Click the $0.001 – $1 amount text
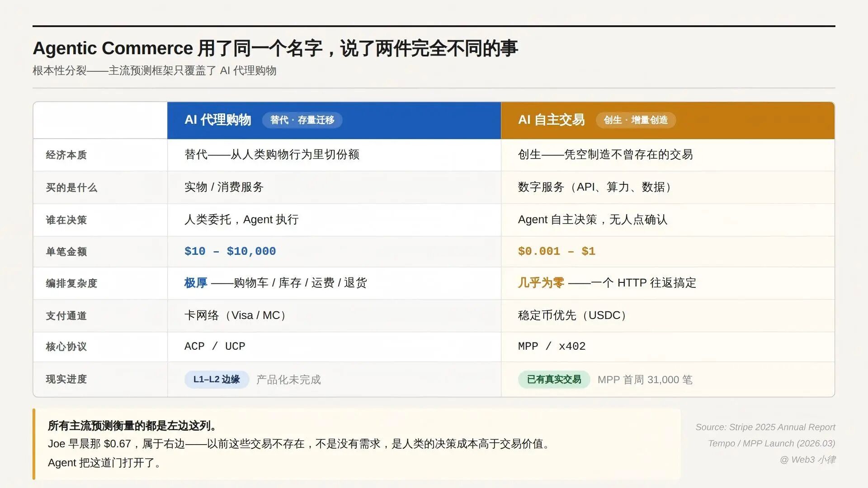Screen dimensions: 868x488 click(556, 251)
